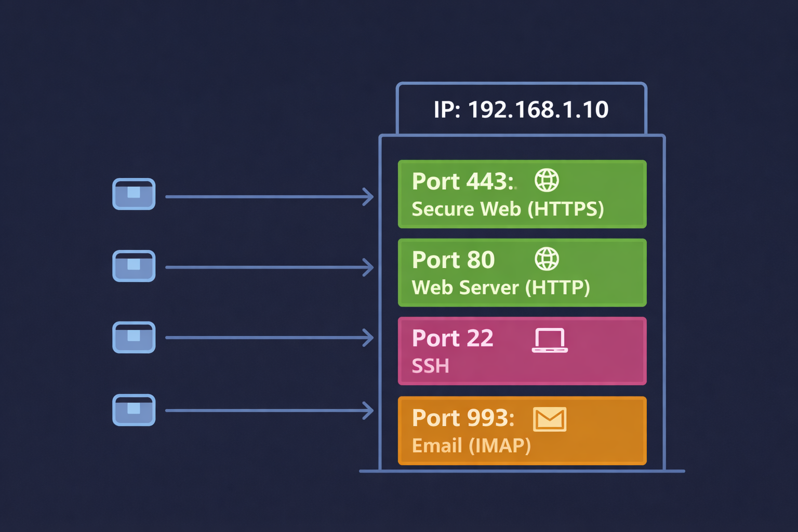Click the "Port 80" title text
Viewport: 798px width, 532px height.
click(x=453, y=260)
